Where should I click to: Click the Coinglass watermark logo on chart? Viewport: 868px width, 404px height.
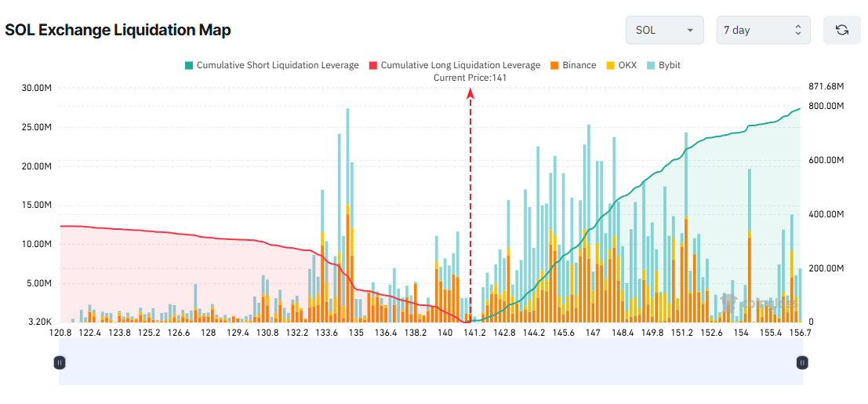click(759, 303)
